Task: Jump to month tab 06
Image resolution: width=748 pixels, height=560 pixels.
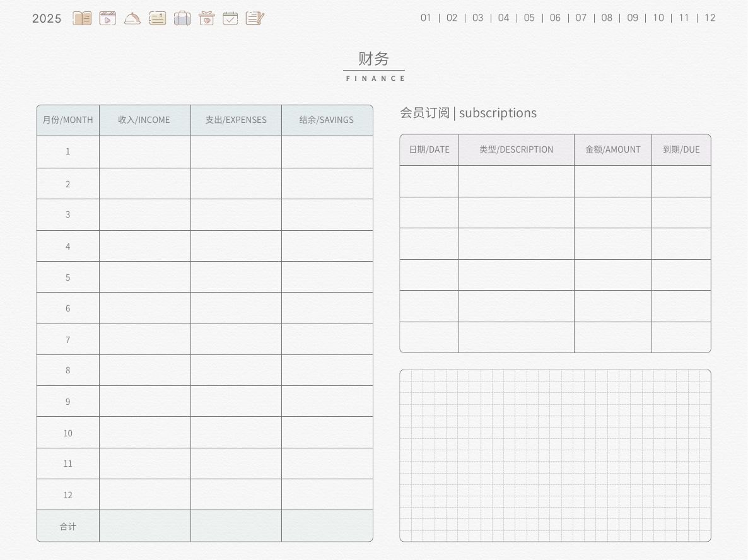Action: tap(555, 18)
